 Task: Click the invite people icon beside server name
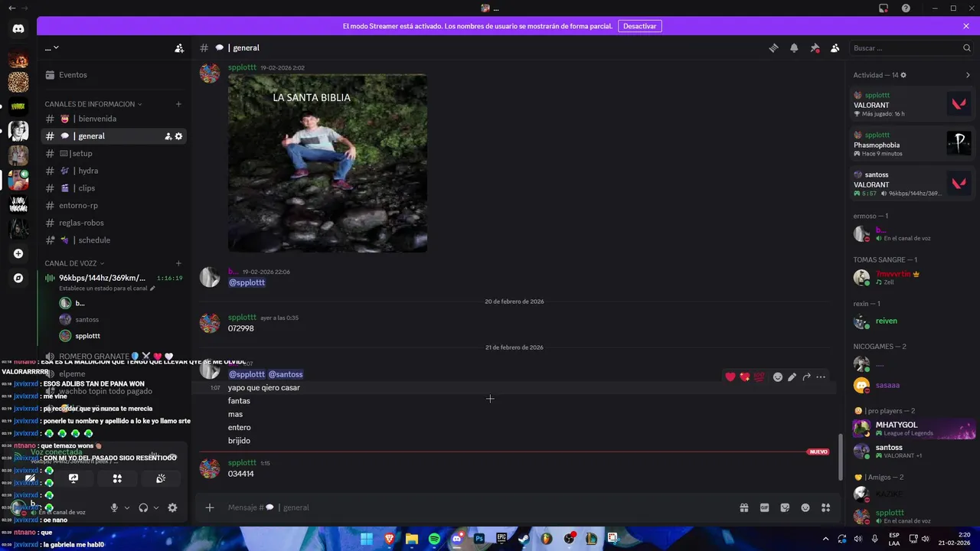(x=179, y=48)
